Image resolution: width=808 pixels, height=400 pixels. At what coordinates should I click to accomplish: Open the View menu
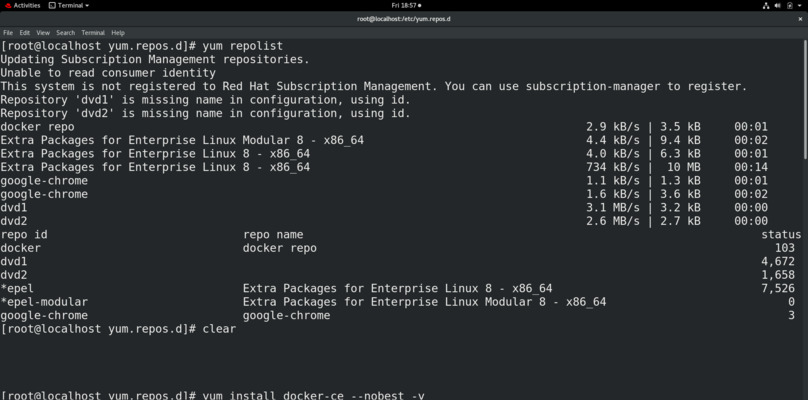[43, 33]
